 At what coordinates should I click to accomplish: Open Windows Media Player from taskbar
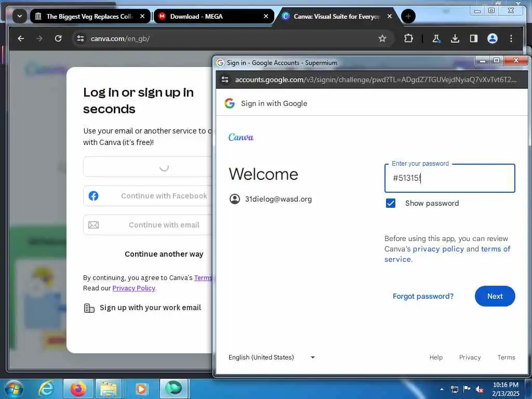(x=141, y=389)
